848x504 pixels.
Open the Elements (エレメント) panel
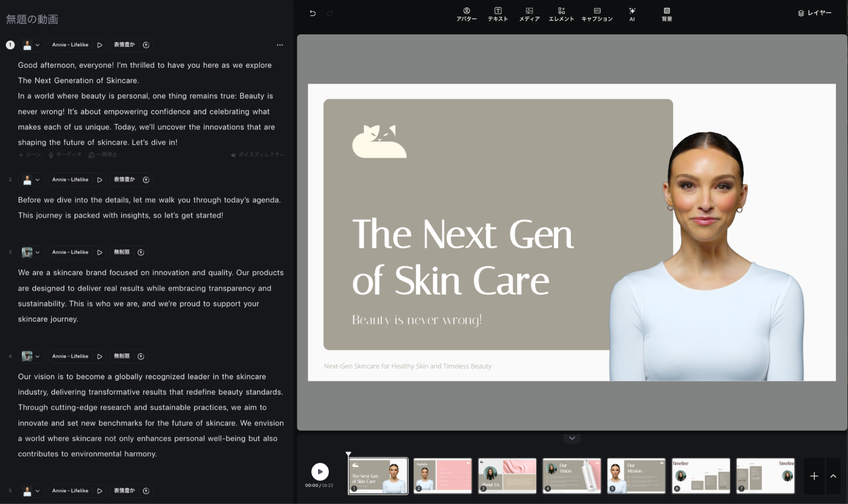(561, 14)
